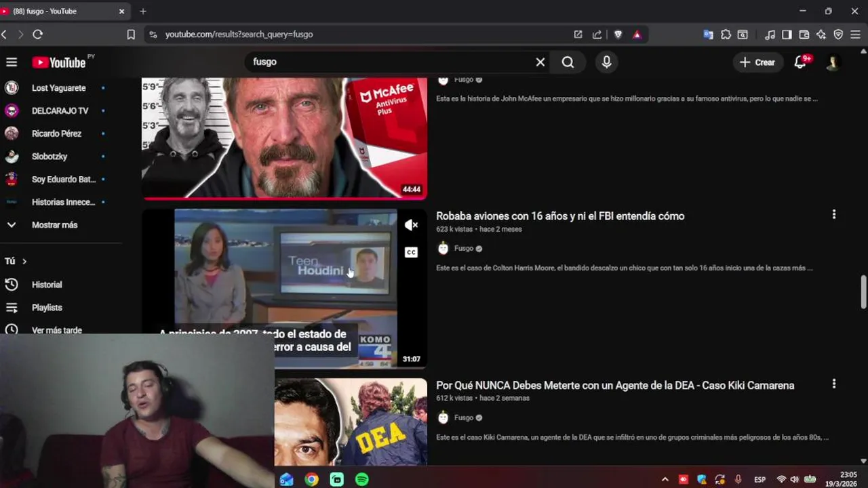Screen dimensions: 868x488
Task: Open the page in external app icon
Action: tap(578, 34)
